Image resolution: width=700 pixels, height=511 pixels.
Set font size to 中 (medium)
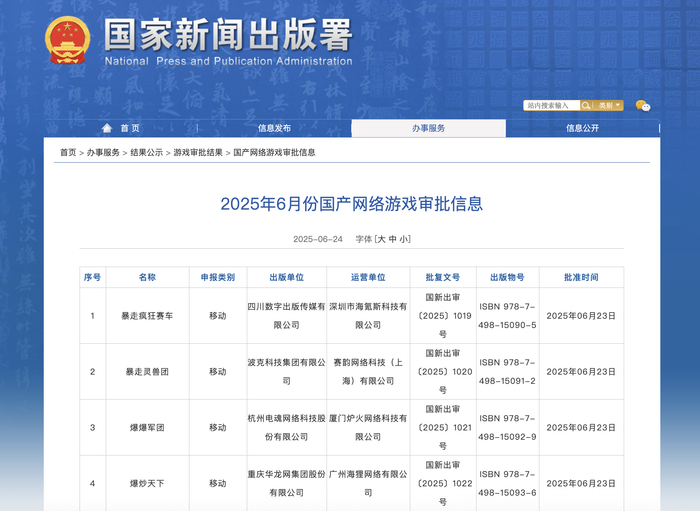(393, 239)
